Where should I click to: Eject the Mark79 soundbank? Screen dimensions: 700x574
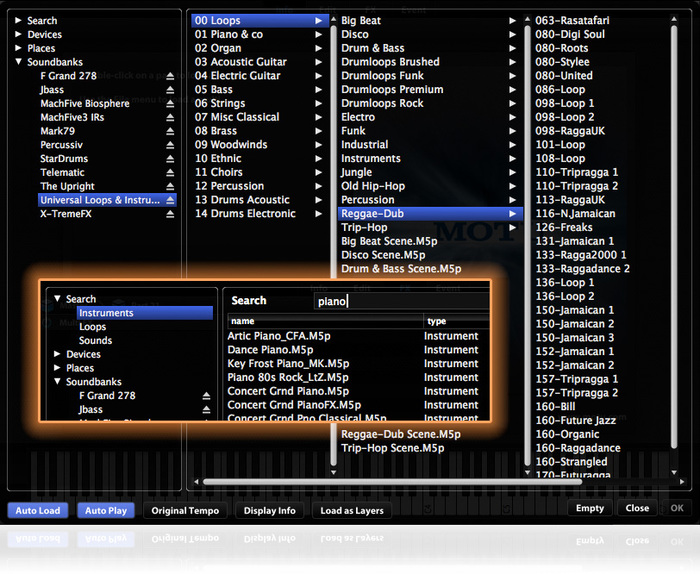tap(170, 131)
